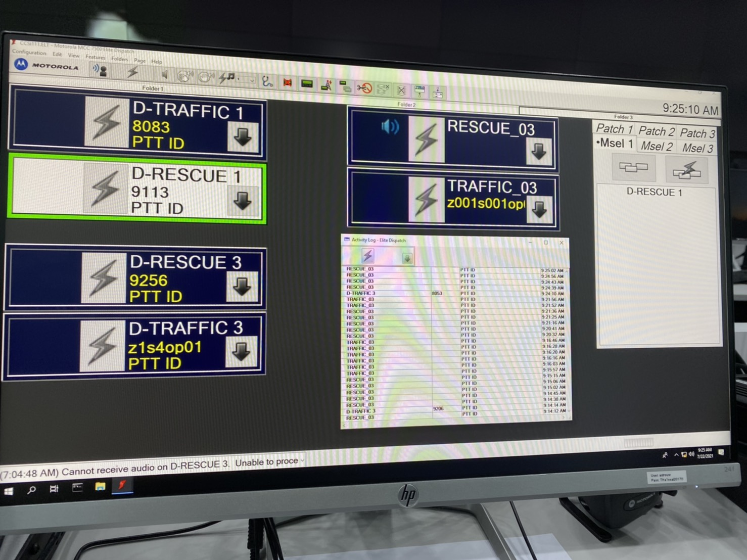
Task: Open File Explorer from the taskbar
Action: [x=100, y=487]
